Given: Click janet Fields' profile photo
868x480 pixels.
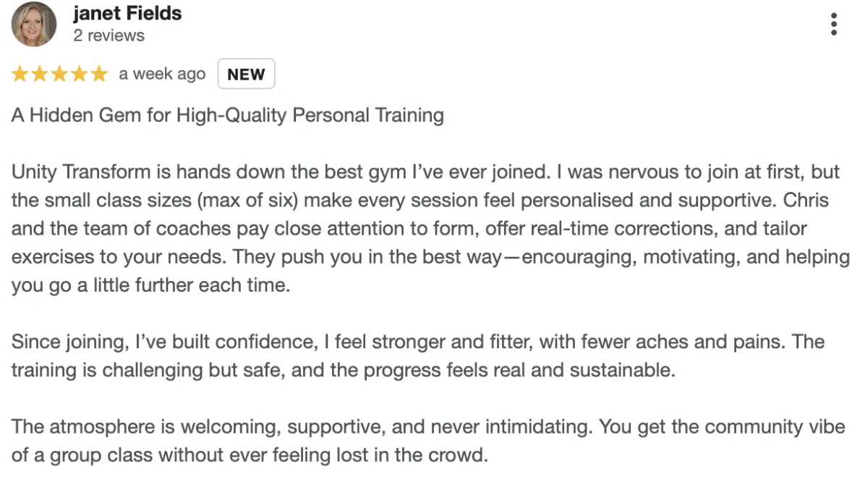Looking at the screenshot, I should (x=34, y=24).
